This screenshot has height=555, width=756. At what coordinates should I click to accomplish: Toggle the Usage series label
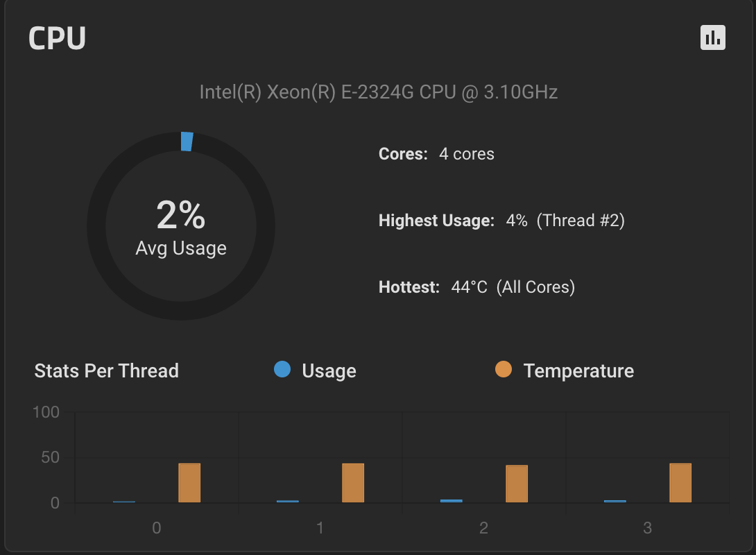tap(329, 370)
